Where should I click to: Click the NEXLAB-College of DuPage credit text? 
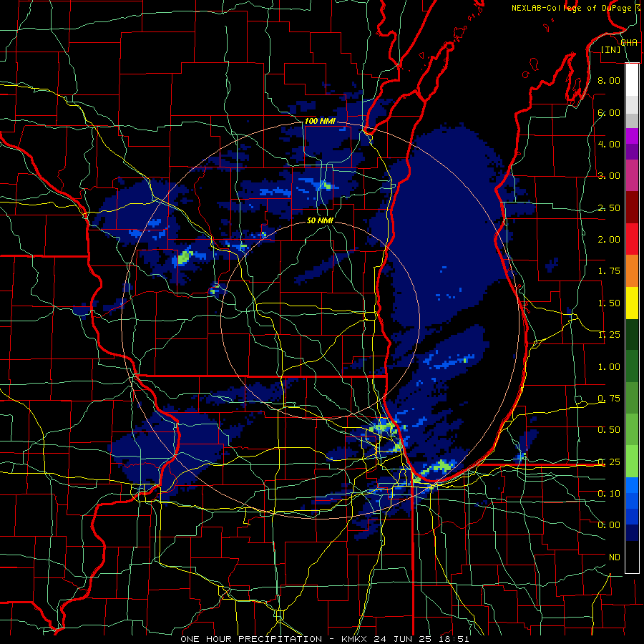pos(572,8)
